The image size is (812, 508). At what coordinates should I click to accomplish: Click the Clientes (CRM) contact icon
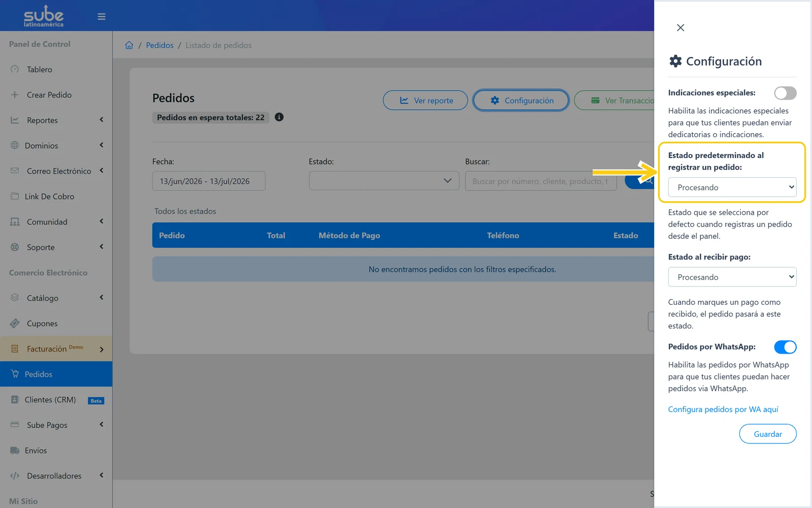tap(15, 399)
